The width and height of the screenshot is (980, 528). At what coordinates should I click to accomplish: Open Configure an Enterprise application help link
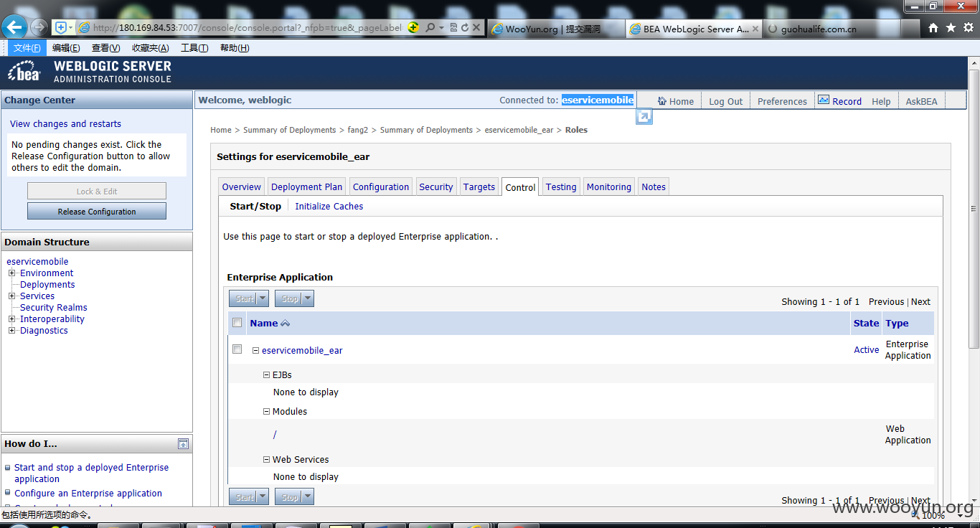[88, 494]
